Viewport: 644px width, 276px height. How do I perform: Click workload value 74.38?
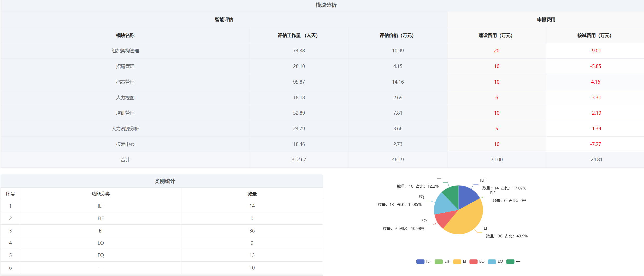pos(299,51)
